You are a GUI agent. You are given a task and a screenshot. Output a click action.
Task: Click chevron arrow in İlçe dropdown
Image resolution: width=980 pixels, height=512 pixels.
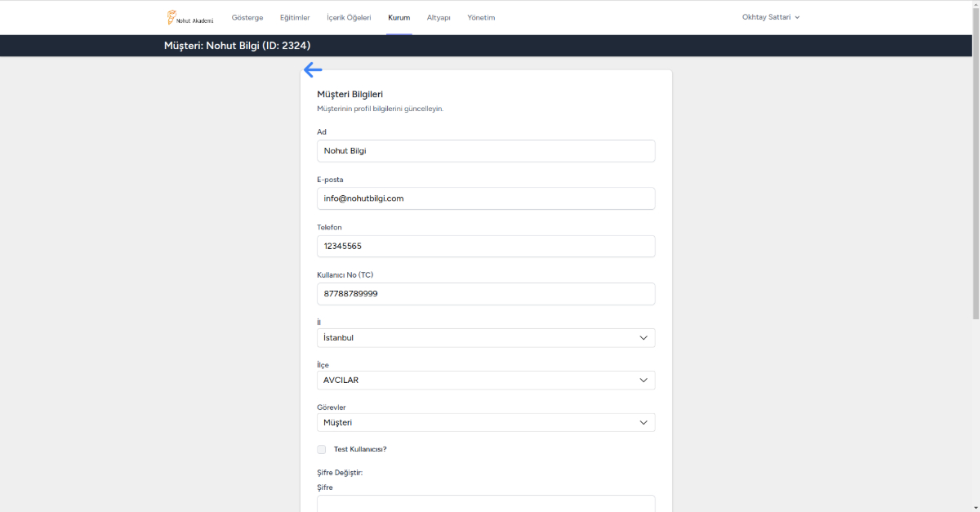644,381
